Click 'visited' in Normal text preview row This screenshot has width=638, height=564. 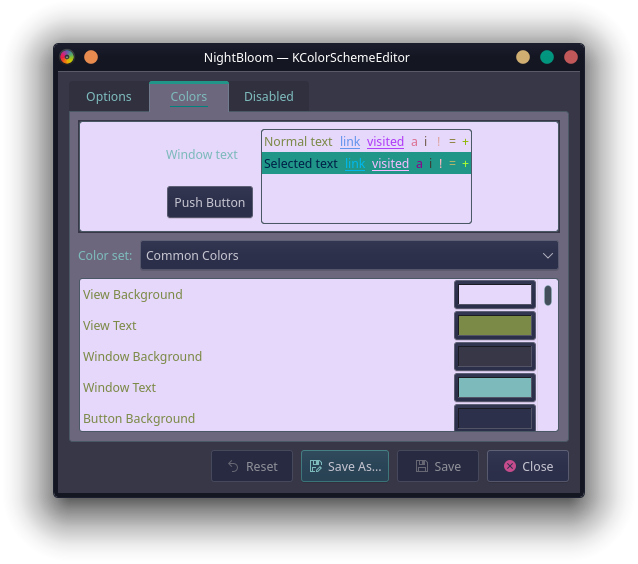(385, 142)
